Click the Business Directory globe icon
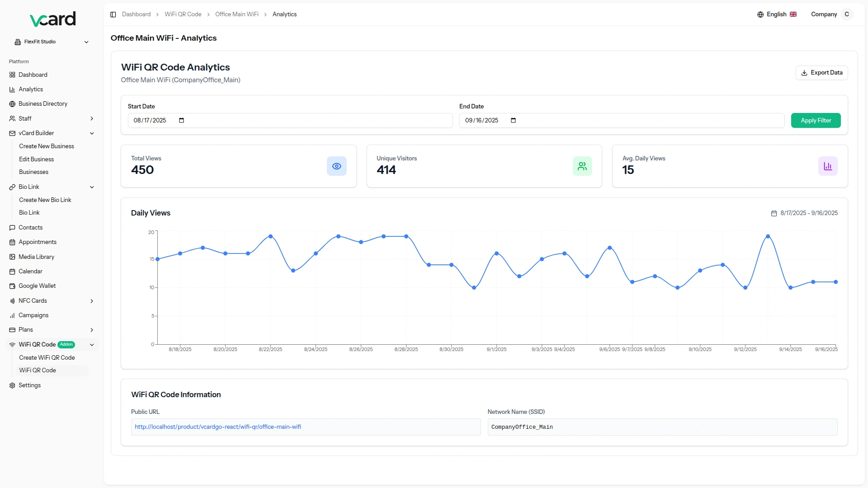Image resolution: width=868 pixels, height=488 pixels. pos(12,104)
